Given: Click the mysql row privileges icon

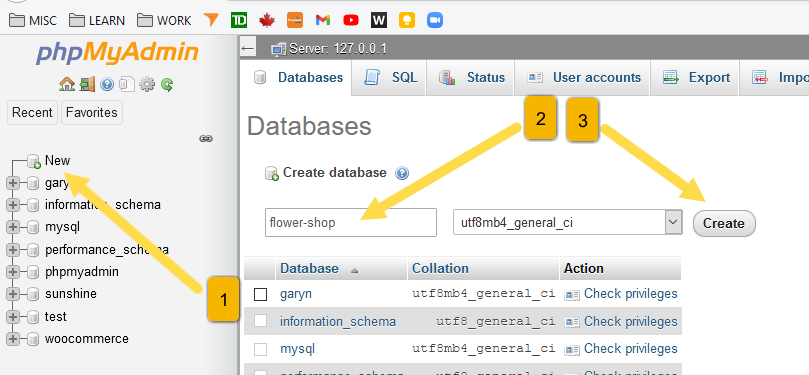Looking at the screenshot, I should [572, 350].
